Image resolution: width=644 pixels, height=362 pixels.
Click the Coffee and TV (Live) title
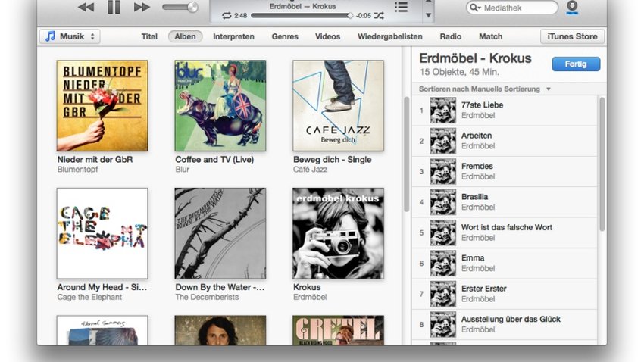(x=214, y=160)
